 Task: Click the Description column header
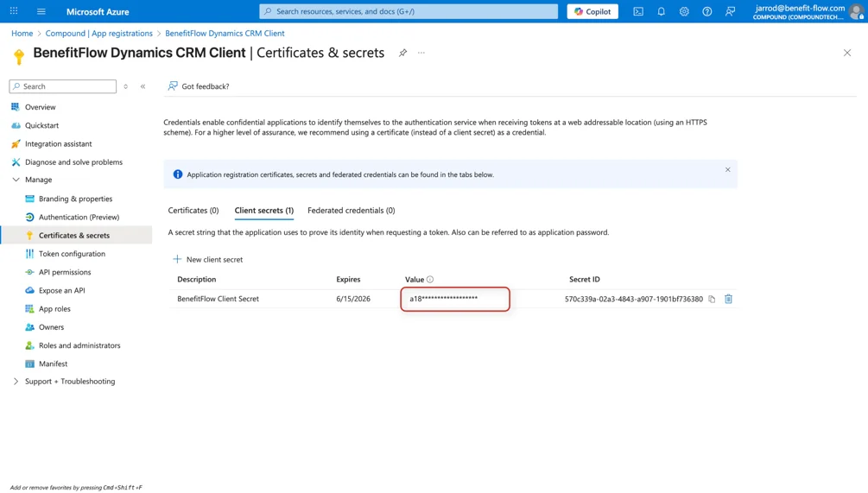[x=197, y=280]
